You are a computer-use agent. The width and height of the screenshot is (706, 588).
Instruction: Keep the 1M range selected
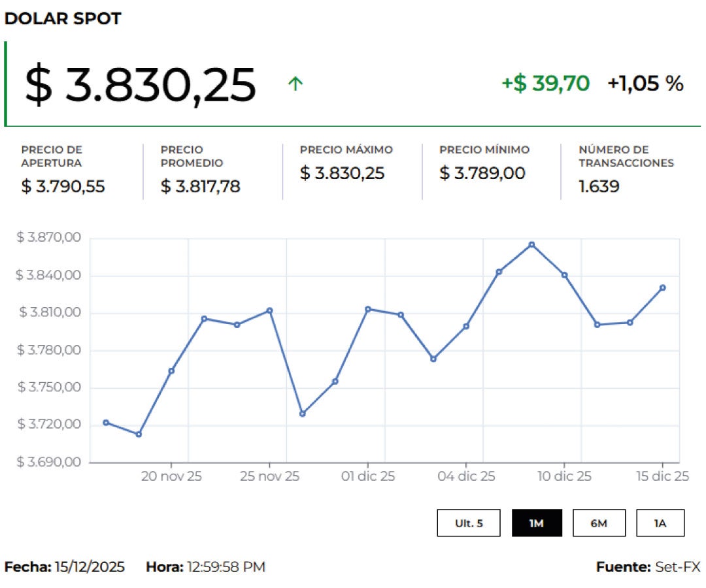[538, 523]
